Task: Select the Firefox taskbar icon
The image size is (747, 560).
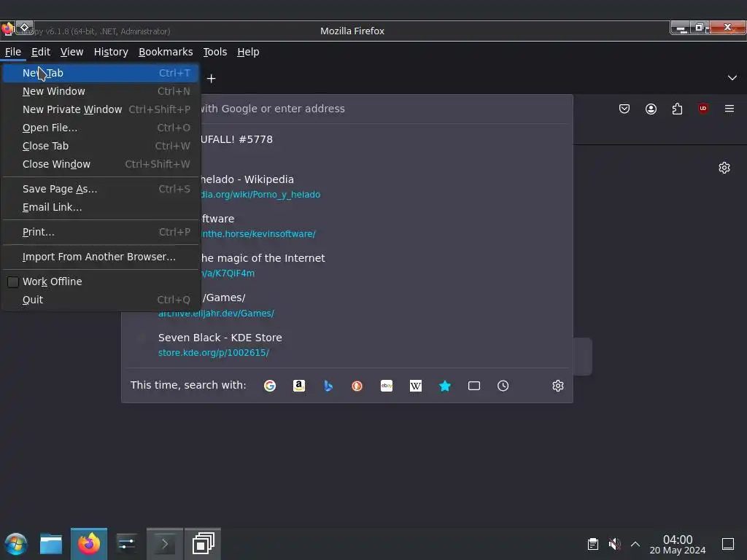Action: [89, 544]
